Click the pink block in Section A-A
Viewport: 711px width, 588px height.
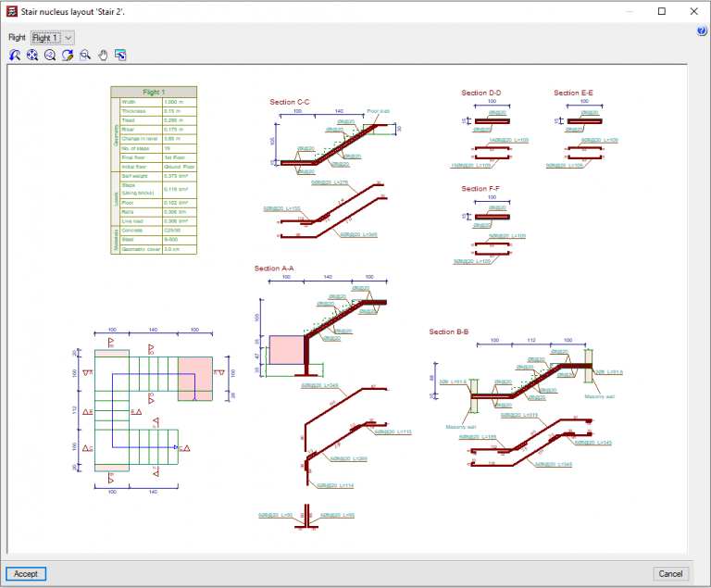pos(287,349)
